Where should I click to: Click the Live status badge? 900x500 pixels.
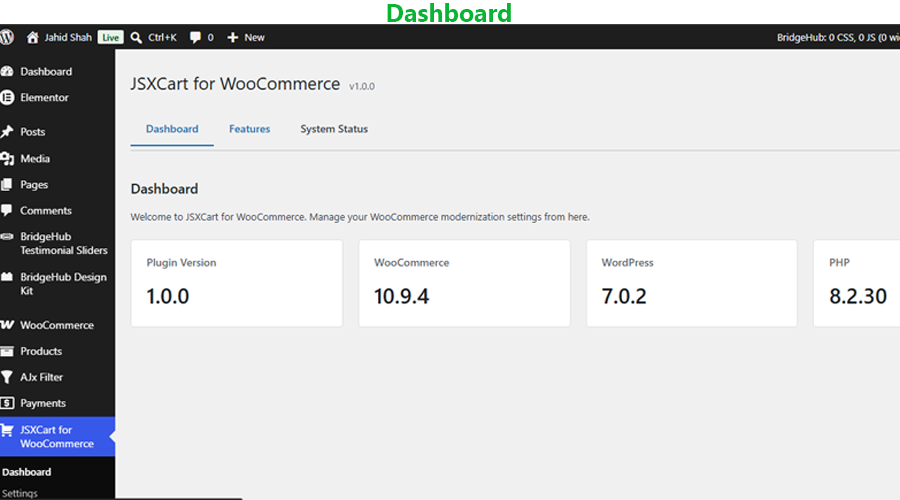tap(110, 37)
